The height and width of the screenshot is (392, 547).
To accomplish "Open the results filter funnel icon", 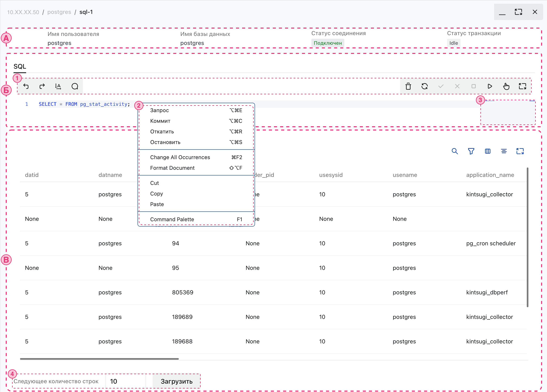I will (x=471, y=151).
